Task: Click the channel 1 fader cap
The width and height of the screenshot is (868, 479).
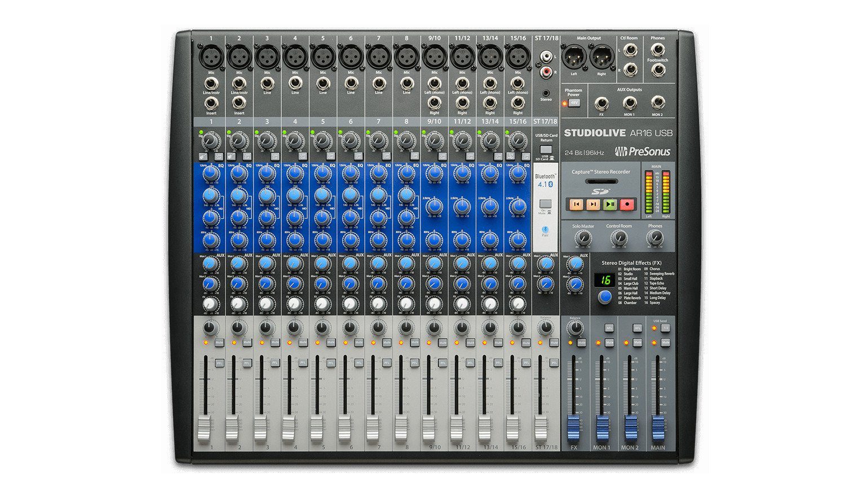Action: [x=204, y=429]
